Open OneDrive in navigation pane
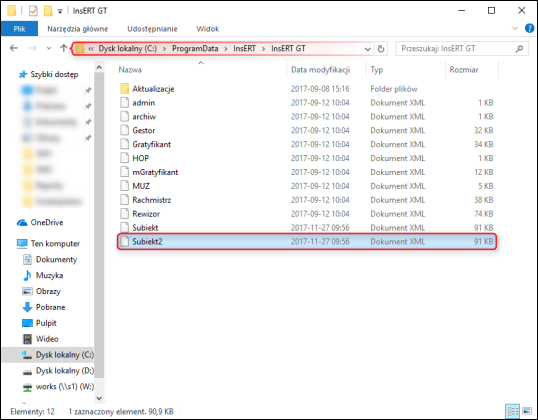The height and width of the screenshot is (420, 538). pyautogui.click(x=47, y=222)
